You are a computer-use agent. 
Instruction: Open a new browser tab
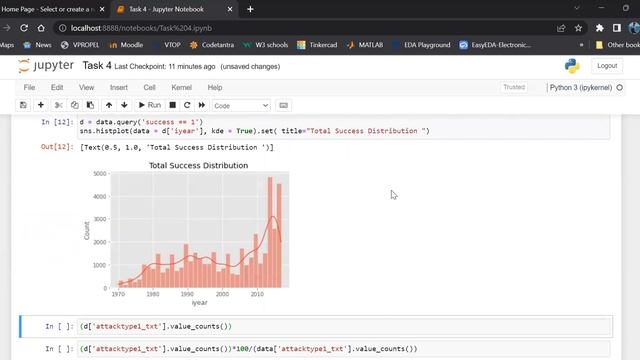coord(250,9)
